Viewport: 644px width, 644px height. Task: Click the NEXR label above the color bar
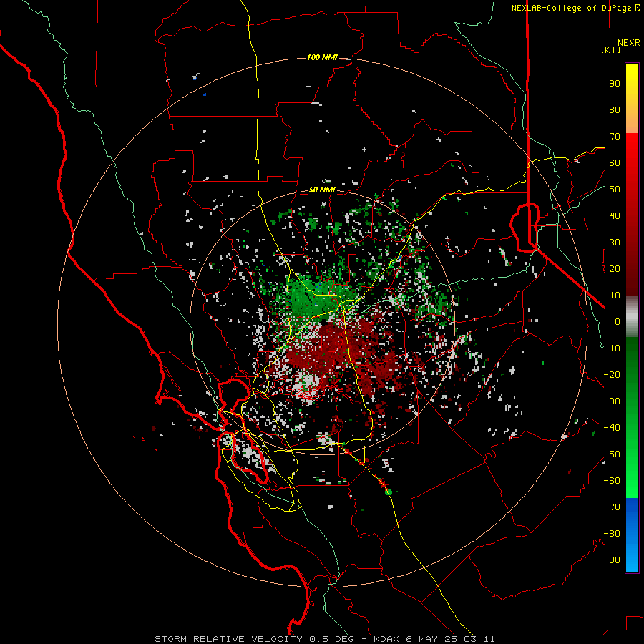629,43
